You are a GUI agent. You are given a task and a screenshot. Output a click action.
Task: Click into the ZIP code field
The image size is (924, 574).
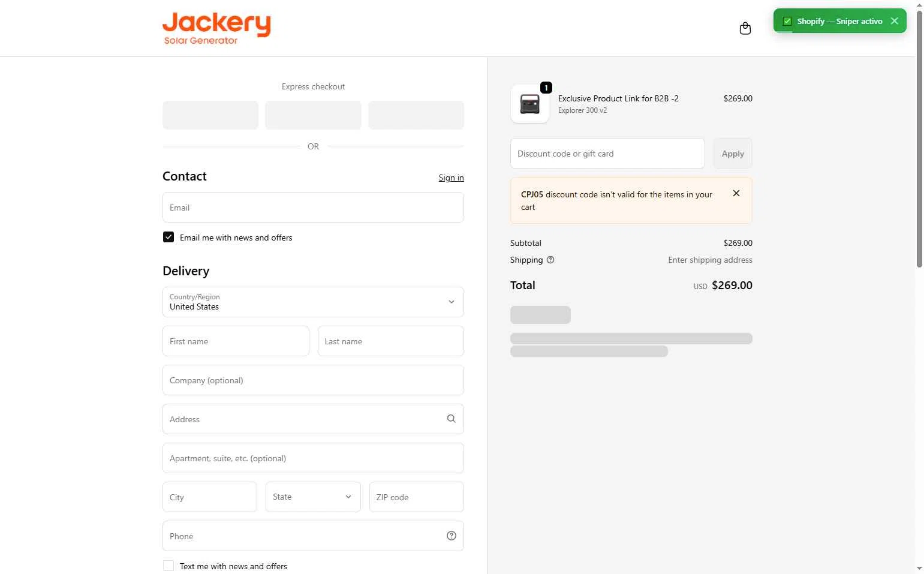point(416,497)
